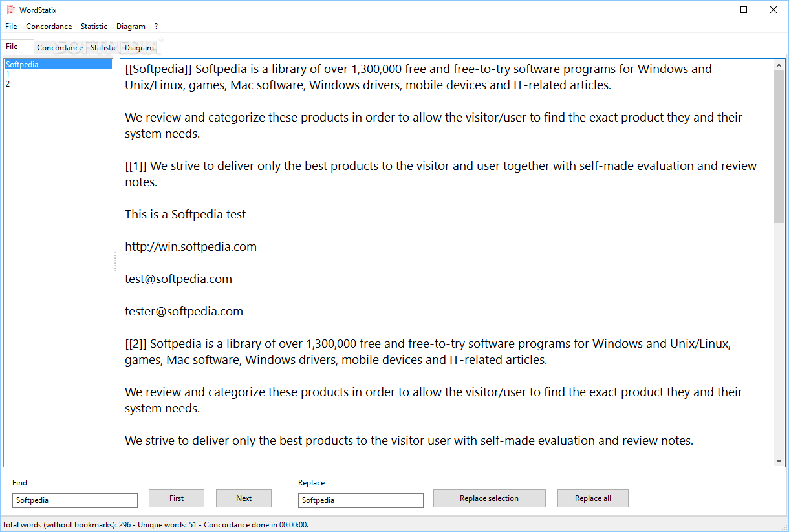This screenshot has height=532, width=789.
Task: Select the Softpedia bookmark in list
Action: 58,65
